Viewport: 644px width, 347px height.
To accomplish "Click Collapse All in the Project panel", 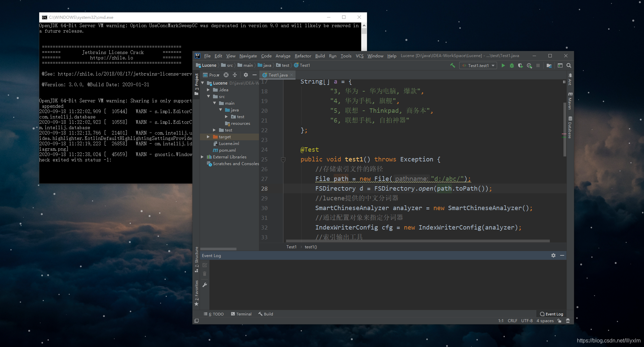I will [x=235, y=75].
